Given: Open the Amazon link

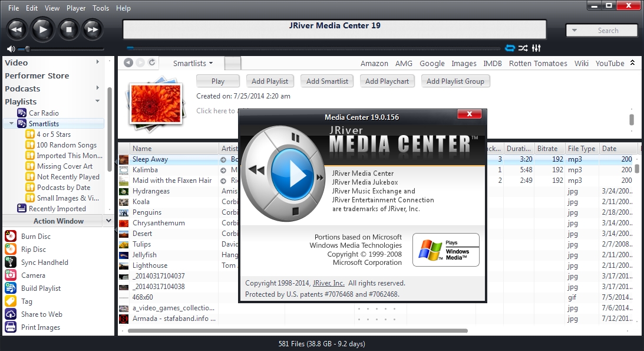Looking at the screenshot, I should pyautogui.click(x=374, y=63).
